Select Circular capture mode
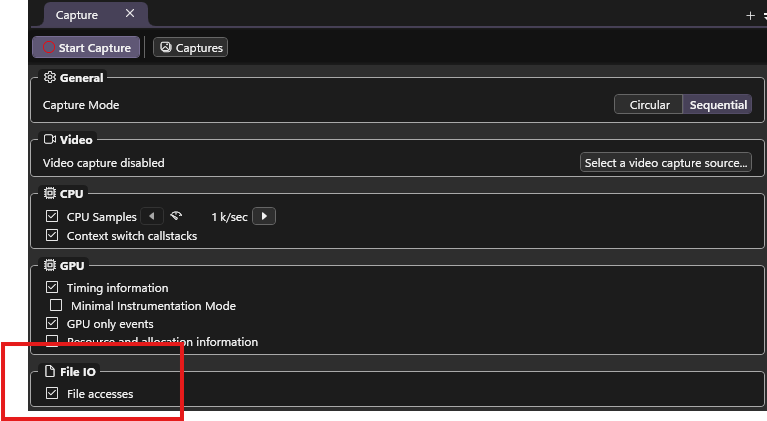 click(649, 105)
